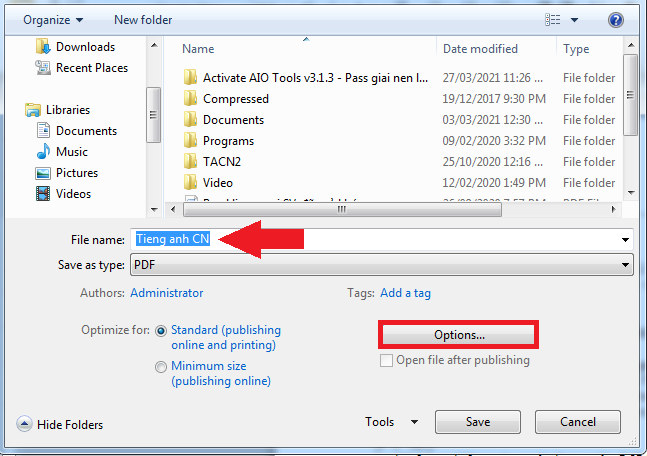Sort by the Name column header
The width and height of the screenshot is (647, 456).
pyautogui.click(x=198, y=49)
